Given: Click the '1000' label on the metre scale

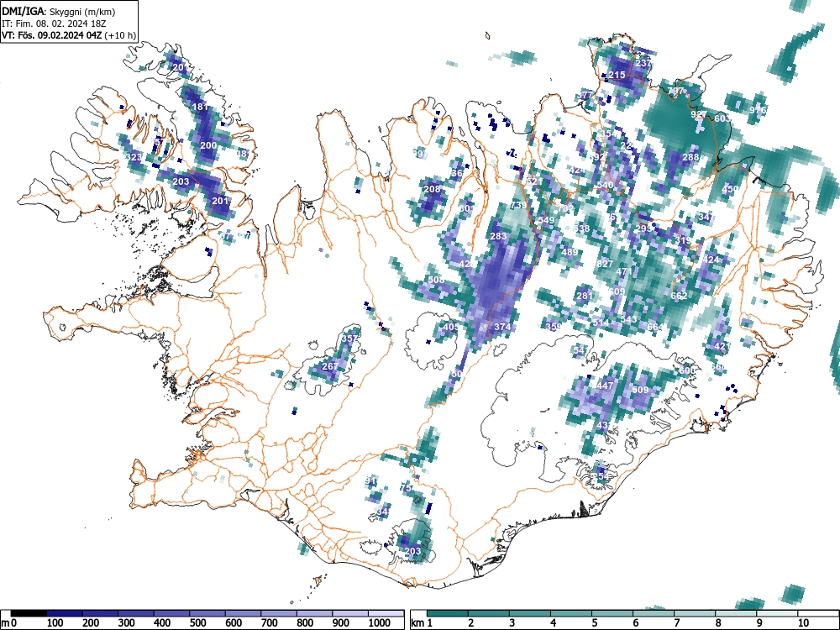Looking at the screenshot, I should click(x=380, y=622).
